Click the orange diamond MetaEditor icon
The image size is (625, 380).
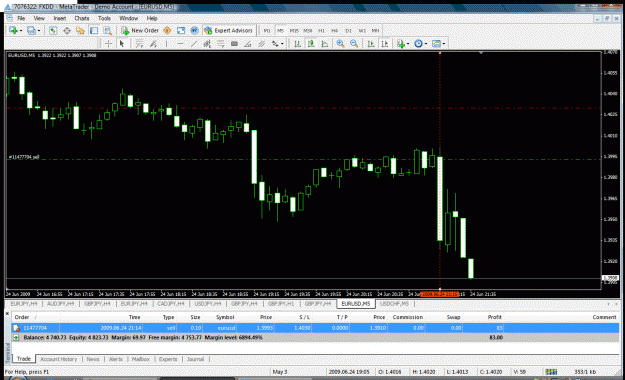coord(167,31)
